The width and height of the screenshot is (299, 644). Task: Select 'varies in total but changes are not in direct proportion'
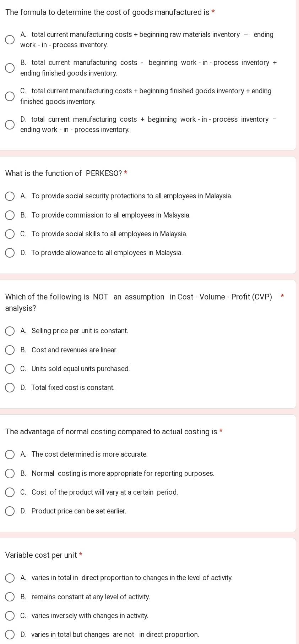coord(10,635)
